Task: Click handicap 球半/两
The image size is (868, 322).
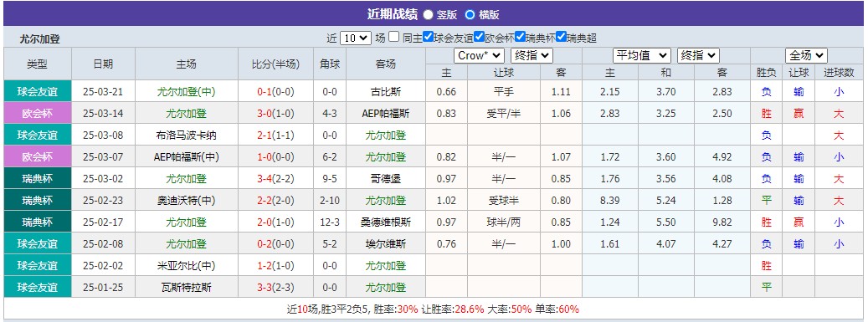Action: 504,222
